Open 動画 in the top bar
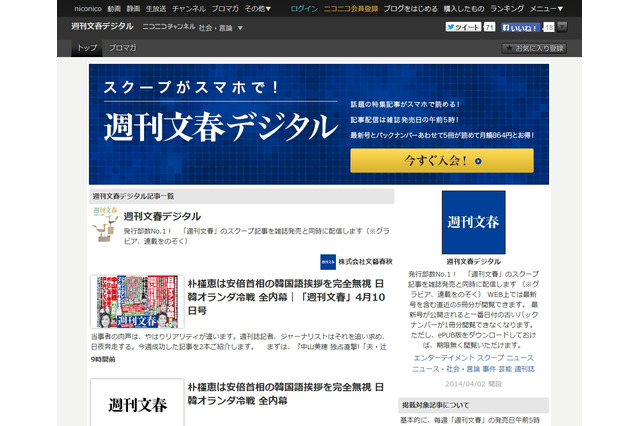This screenshot has width=640, height=426. (x=114, y=9)
